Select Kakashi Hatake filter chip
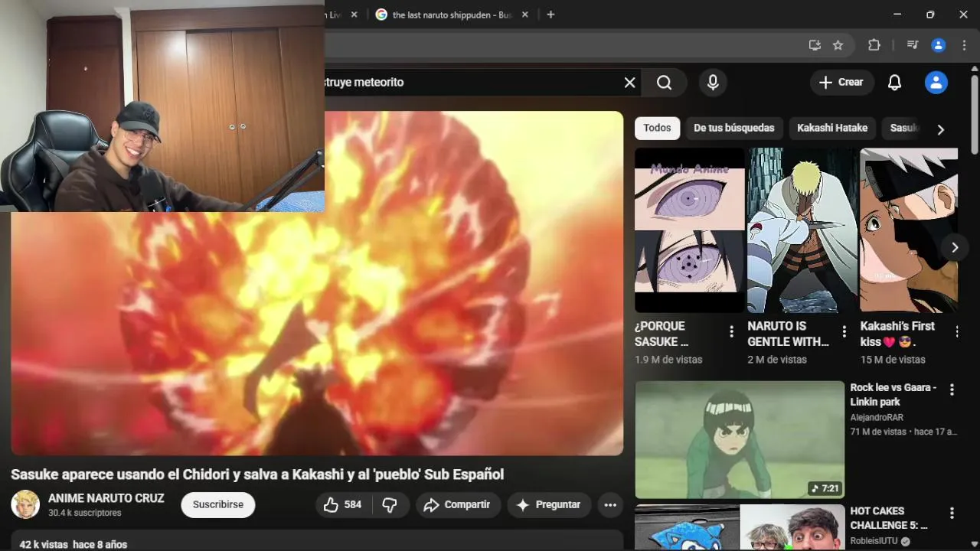The image size is (980, 551). click(832, 128)
